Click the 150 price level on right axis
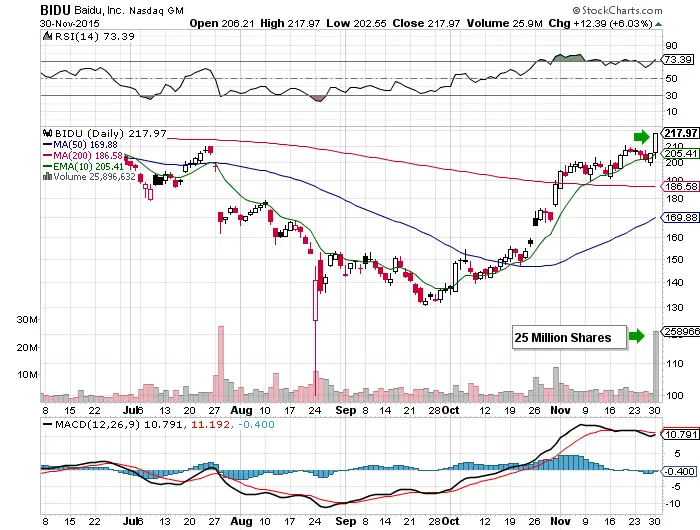This screenshot has height=530, width=700. pyautogui.click(x=674, y=260)
